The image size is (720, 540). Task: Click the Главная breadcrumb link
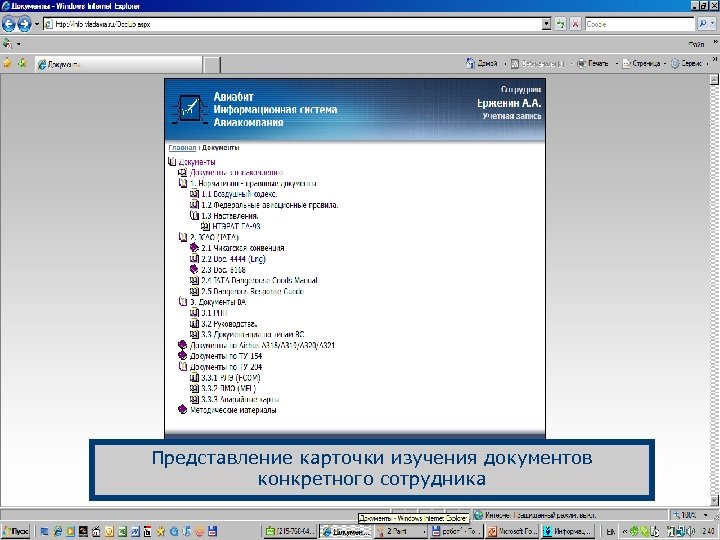click(x=182, y=147)
